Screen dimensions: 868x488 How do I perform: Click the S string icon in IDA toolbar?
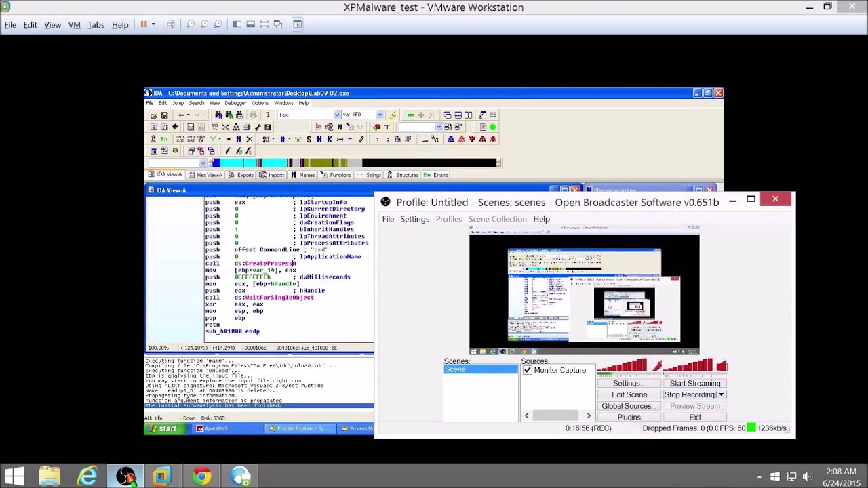click(x=309, y=139)
